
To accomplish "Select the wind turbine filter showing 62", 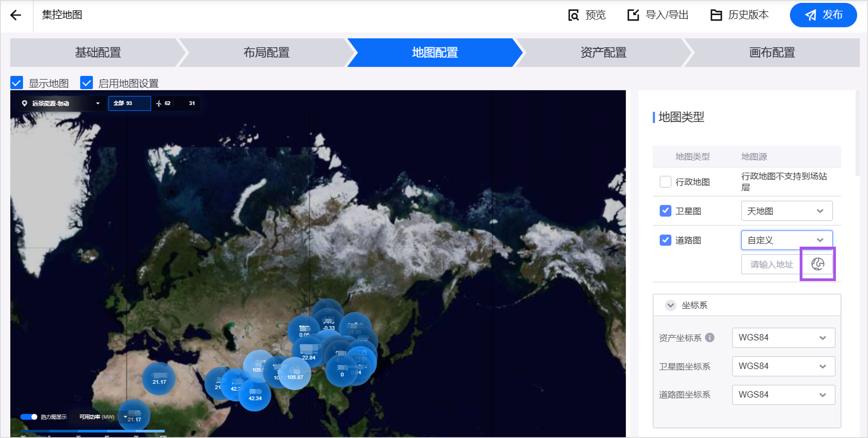I will (x=163, y=103).
